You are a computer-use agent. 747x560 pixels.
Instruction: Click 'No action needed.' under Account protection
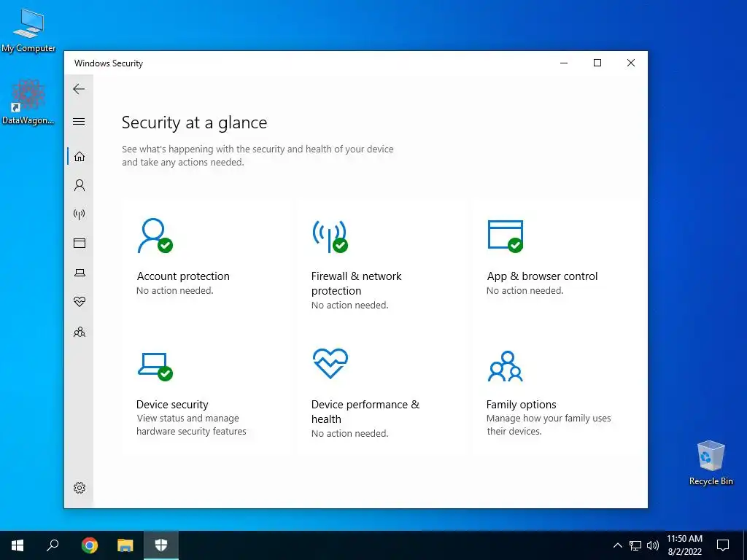point(175,290)
